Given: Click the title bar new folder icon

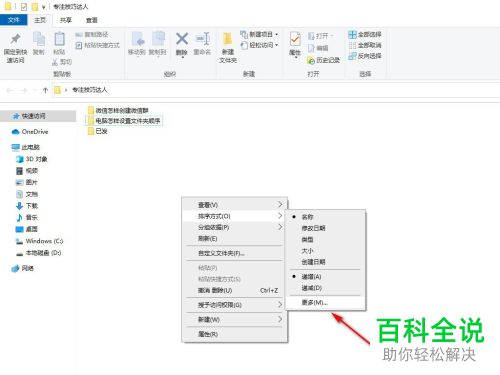Looking at the screenshot, I should (x=35, y=6).
